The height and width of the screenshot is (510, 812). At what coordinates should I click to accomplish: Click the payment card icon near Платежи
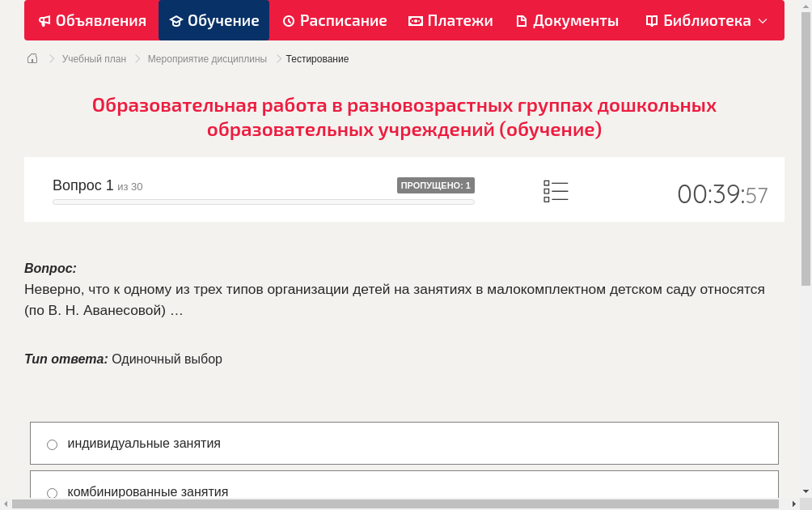coord(414,20)
